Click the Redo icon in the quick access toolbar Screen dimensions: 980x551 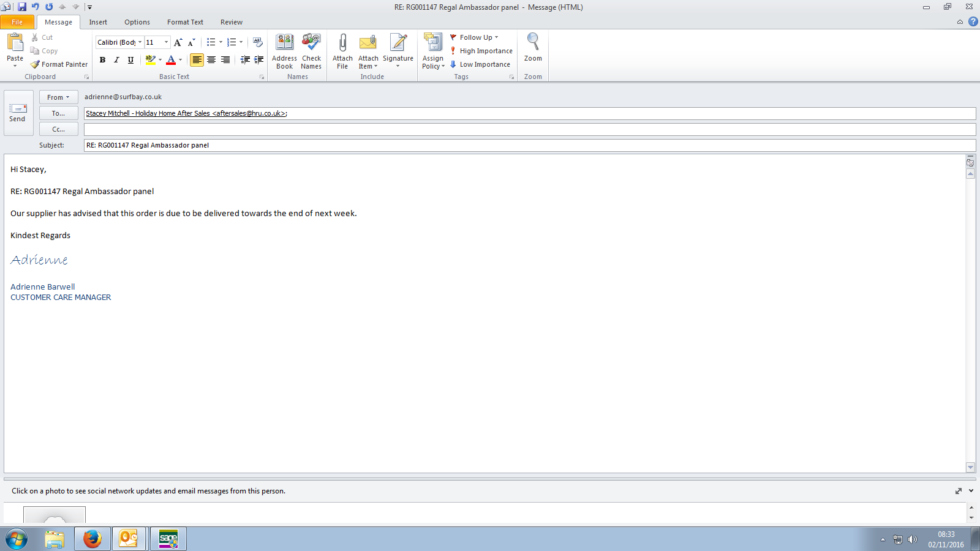tap(49, 7)
